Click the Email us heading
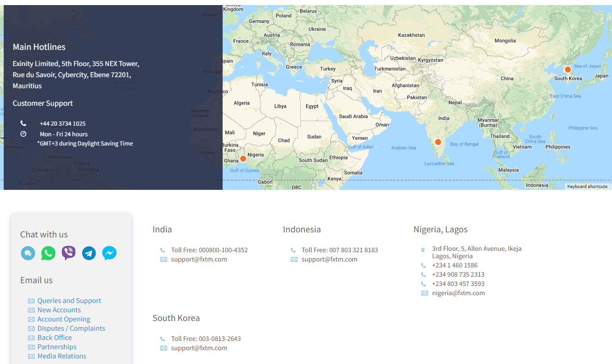612x364 pixels. click(x=36, y=280)
